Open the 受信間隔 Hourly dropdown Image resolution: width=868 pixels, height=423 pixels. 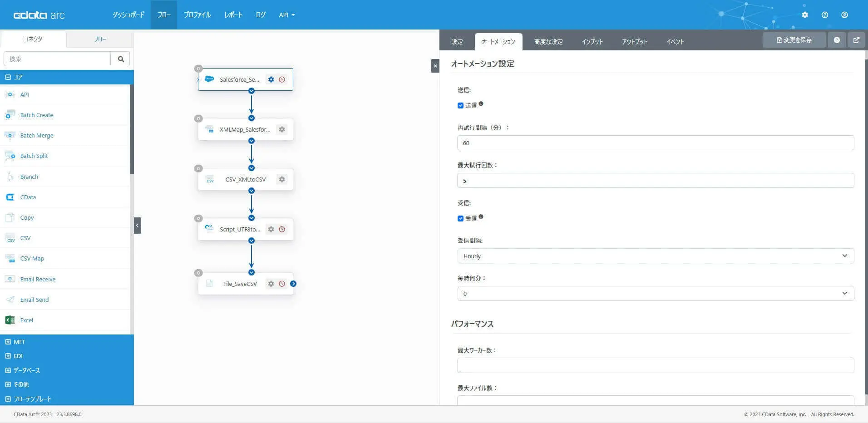[656, 256]
